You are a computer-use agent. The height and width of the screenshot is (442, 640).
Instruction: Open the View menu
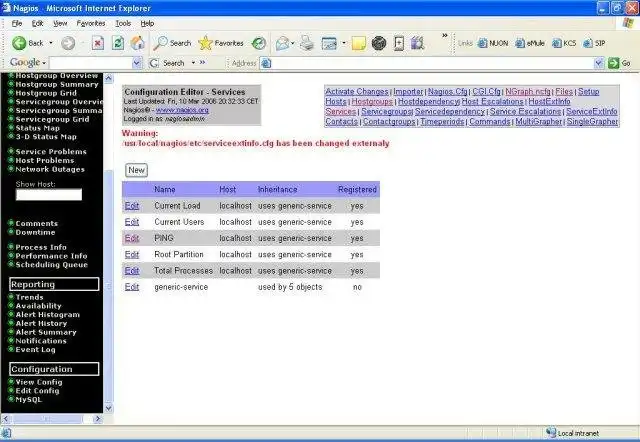60,23
